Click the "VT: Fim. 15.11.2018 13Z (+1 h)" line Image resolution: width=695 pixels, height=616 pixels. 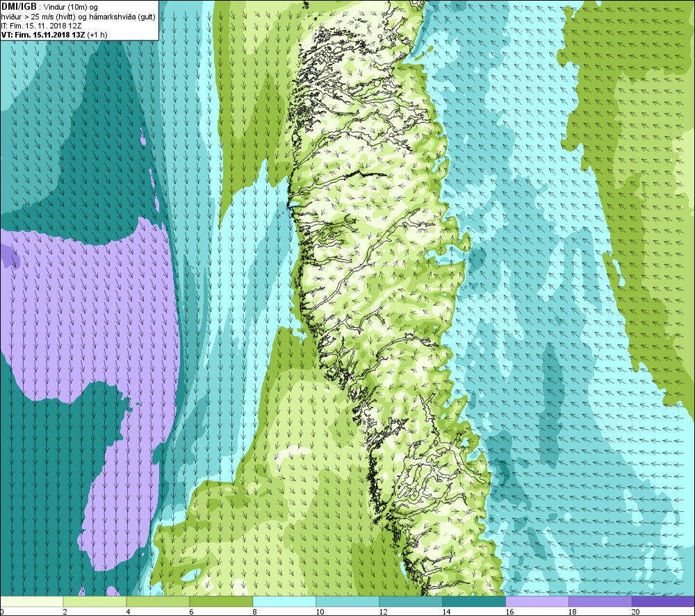tap(54, 35)
